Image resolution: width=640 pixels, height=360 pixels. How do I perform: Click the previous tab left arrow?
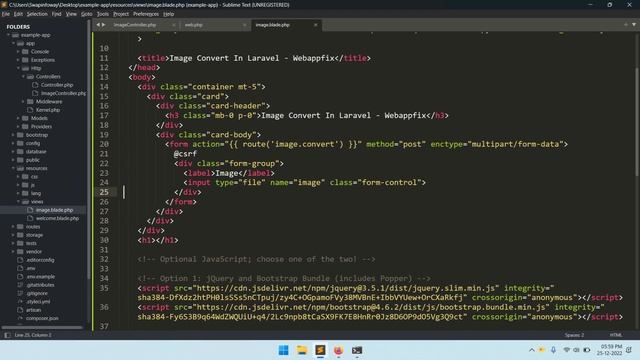(x=98, y=25)
